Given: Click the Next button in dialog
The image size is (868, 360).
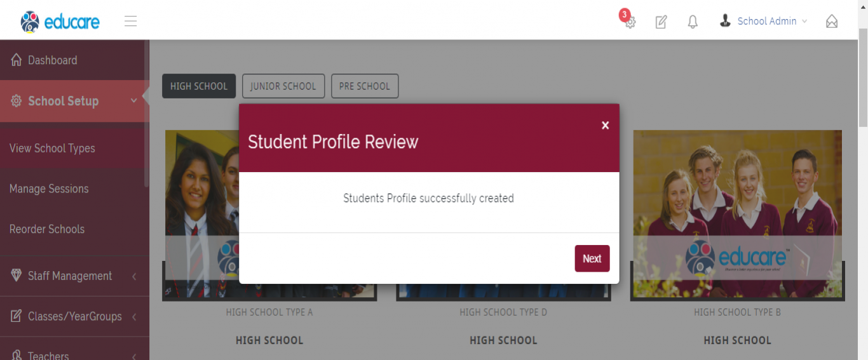Looking at the screenshot, I should click(592, 258).
